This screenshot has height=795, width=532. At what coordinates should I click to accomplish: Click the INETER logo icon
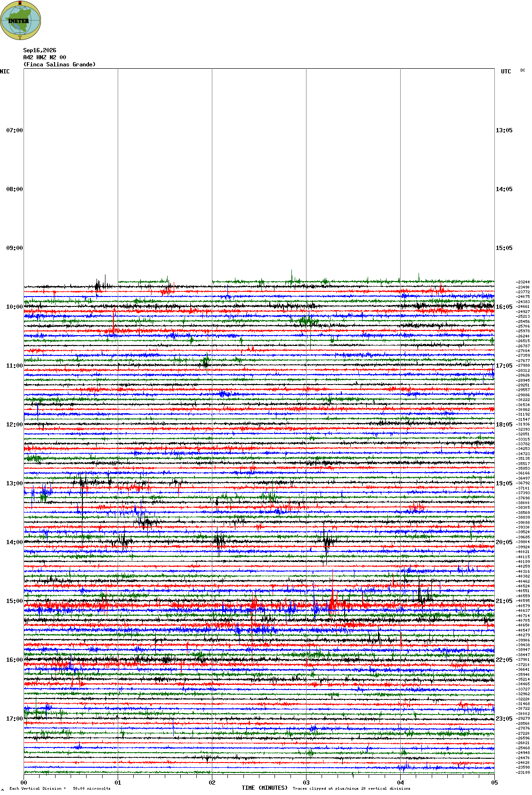coord(21,20)
